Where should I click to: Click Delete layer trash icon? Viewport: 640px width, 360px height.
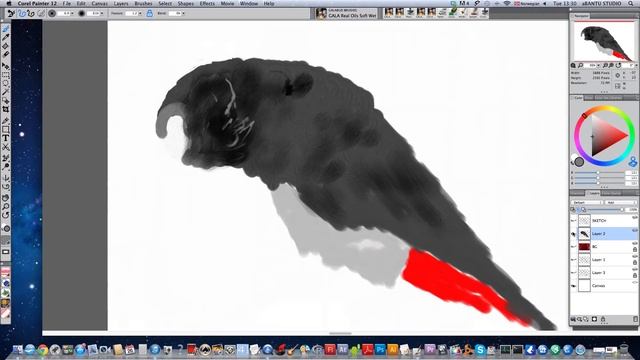(x=635, y=319)
